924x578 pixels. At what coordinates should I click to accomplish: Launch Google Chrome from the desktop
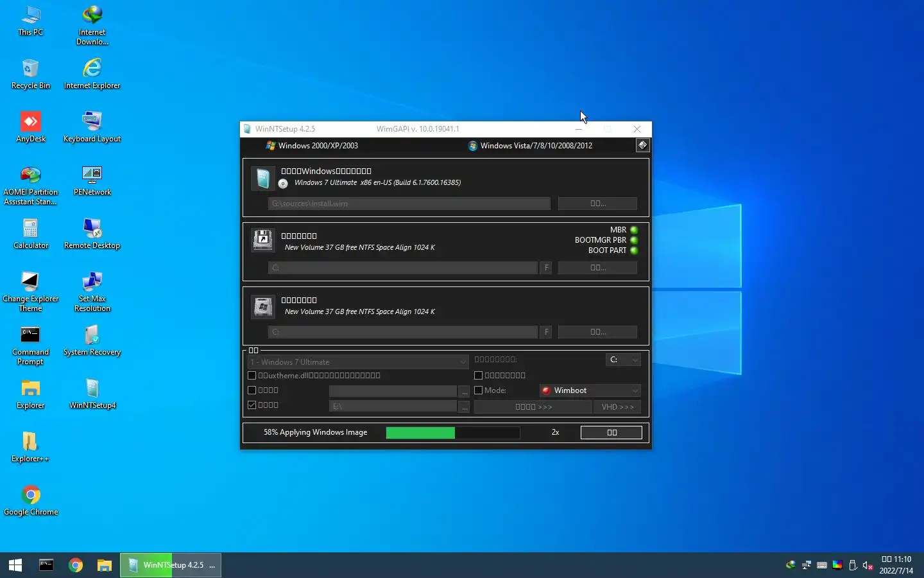click(30, 500)
